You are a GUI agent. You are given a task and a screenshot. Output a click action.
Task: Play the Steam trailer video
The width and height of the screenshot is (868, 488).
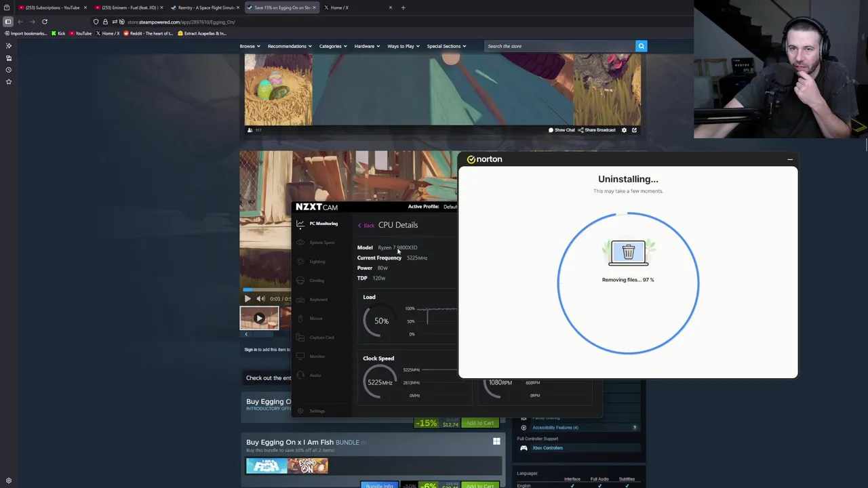(248, 298)
